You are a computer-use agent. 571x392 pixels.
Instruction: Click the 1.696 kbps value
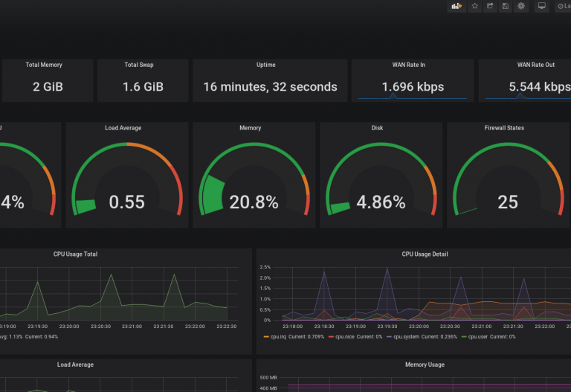(413, 87)
